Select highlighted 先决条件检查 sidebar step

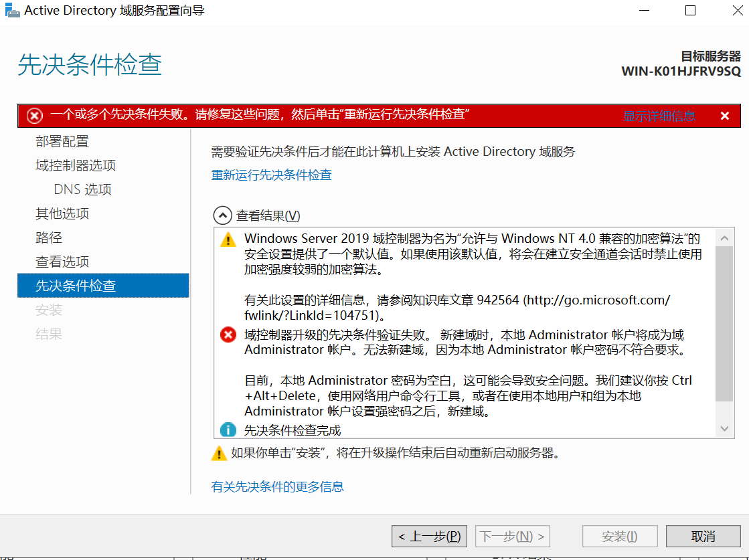(103, 286)
